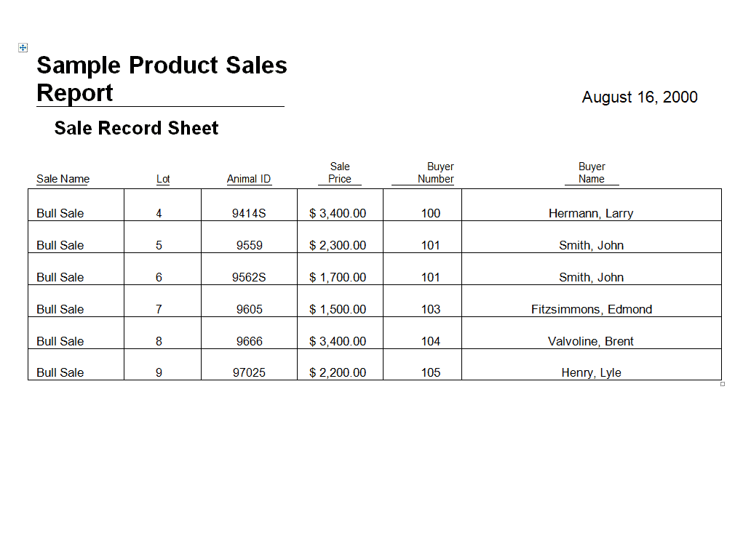
Task: Click the Valvoline, Brent cell
Action: (x=591, y=332)
